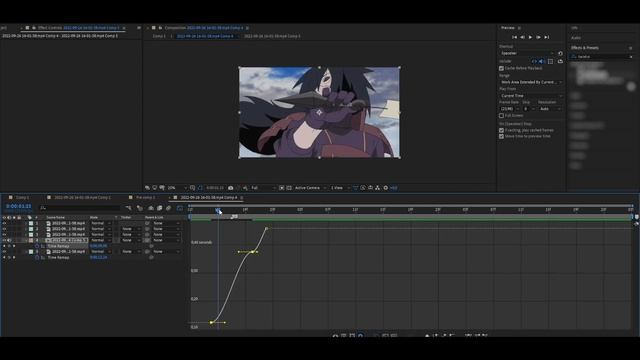Toggle include video in preview
The height and width of the screenshot is (360, 640).
point(534,61)
